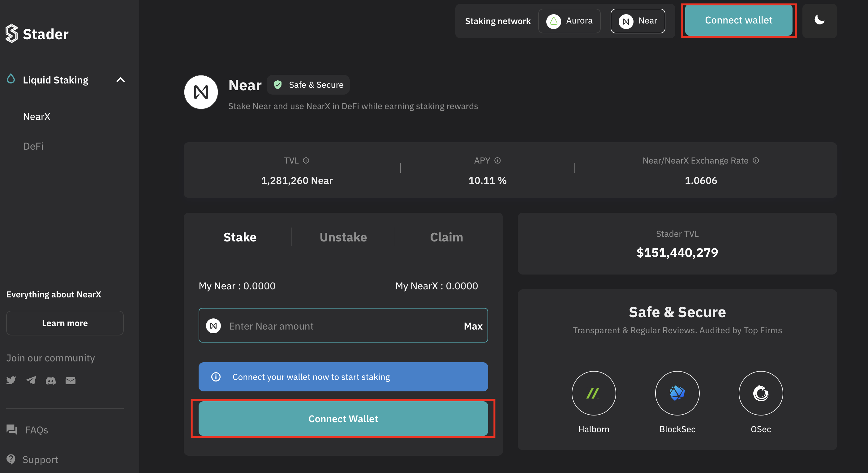Open the FAQs link

37,430
